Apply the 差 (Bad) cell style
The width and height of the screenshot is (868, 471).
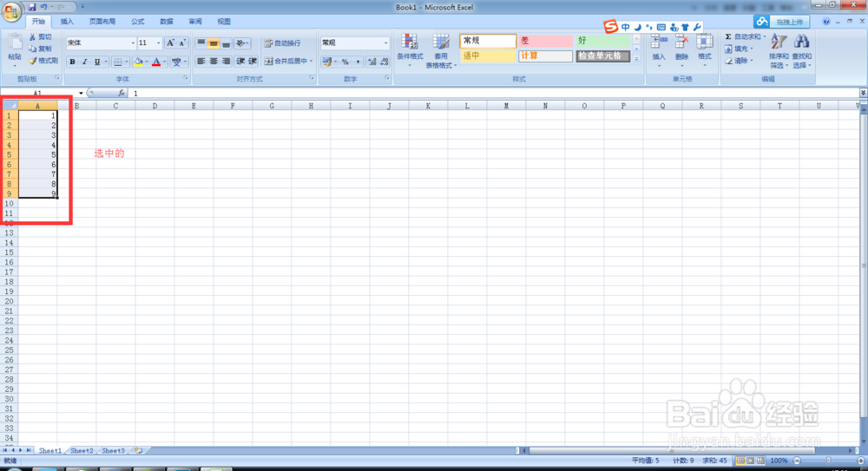[545, 41]
